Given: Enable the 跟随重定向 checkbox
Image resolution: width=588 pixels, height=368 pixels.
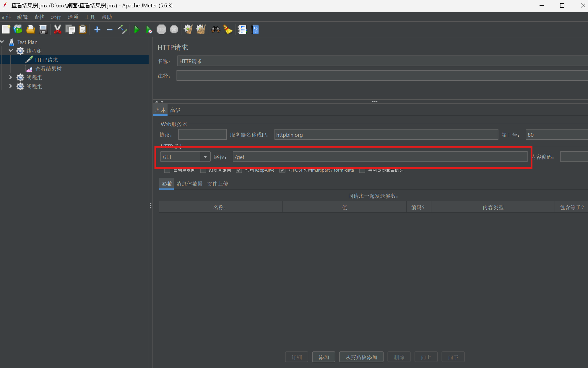Looking at the screenshot, I should click(x=203, y=170).
